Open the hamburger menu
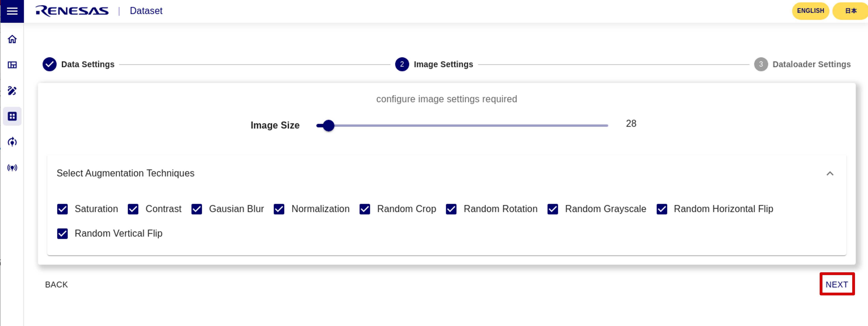This screenshot has height=326, width=868. tap(12, 11)
